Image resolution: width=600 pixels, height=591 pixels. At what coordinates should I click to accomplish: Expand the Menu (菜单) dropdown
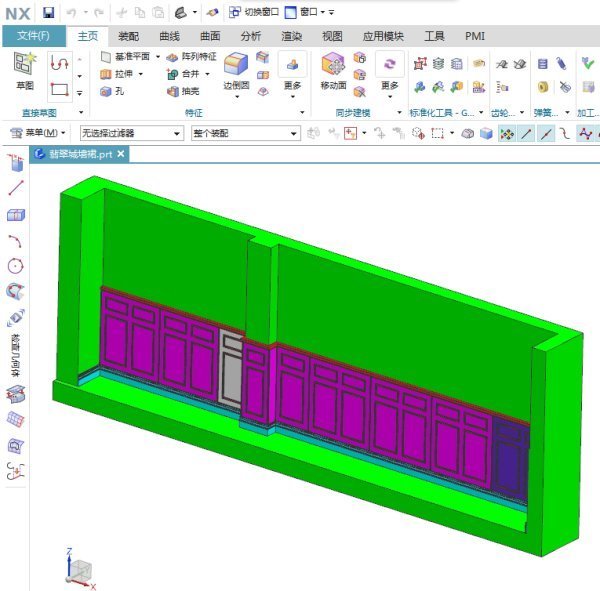38,133
